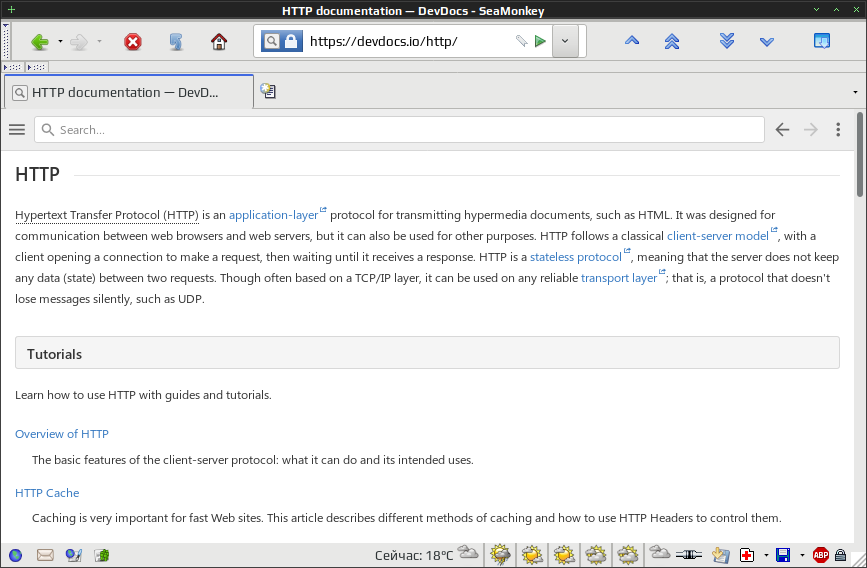The image size is (867, 568).
Task: Click the green Back arrow button
Action: 40,41
